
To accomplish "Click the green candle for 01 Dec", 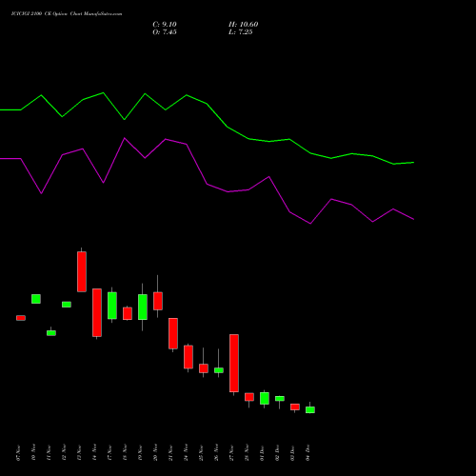I will point(265,398).
